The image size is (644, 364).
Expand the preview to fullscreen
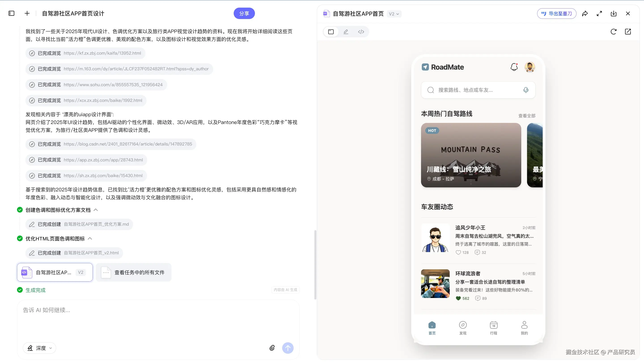click(599, 13)
